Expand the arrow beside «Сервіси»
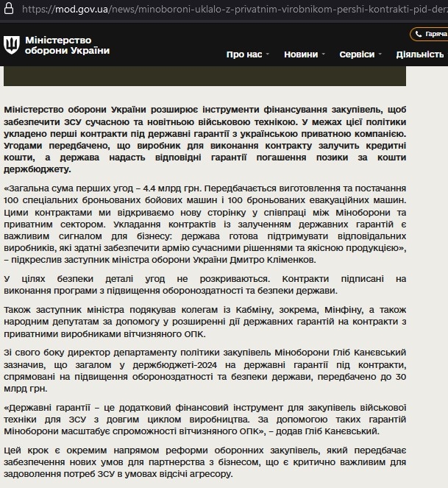 pyautogui.click(x=380, y=55)
